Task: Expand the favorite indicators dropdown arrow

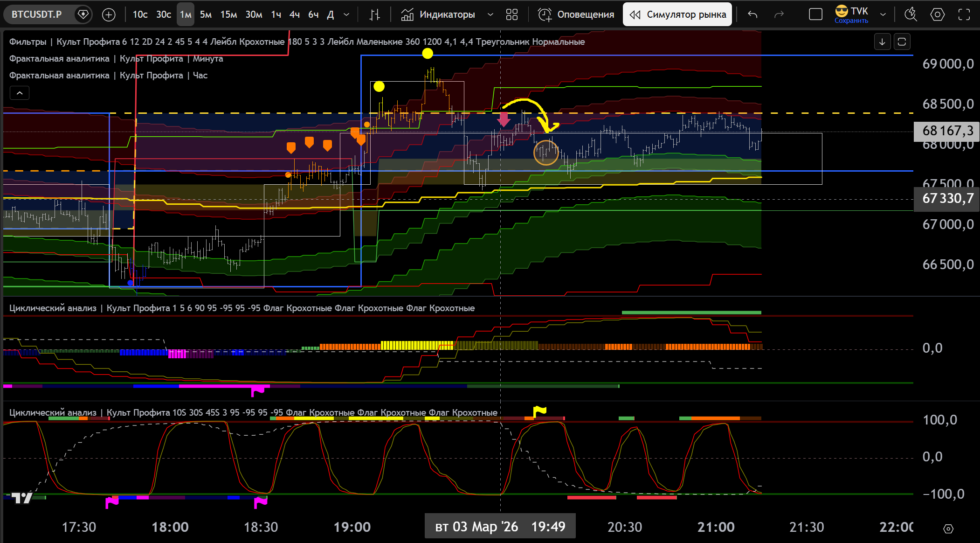Action: tap(490, 14)
